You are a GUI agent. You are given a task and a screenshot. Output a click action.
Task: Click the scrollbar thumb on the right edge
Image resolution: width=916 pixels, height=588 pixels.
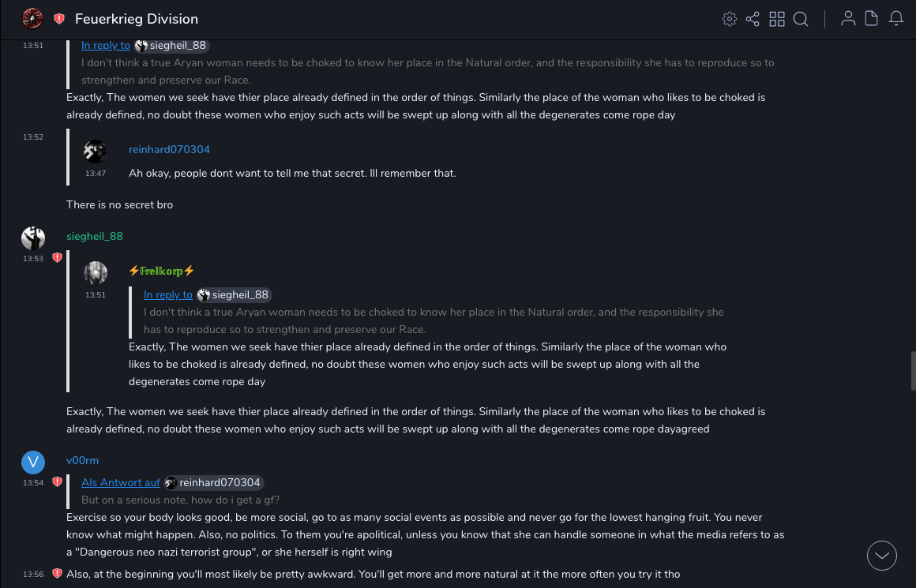[x=912, y=371]
